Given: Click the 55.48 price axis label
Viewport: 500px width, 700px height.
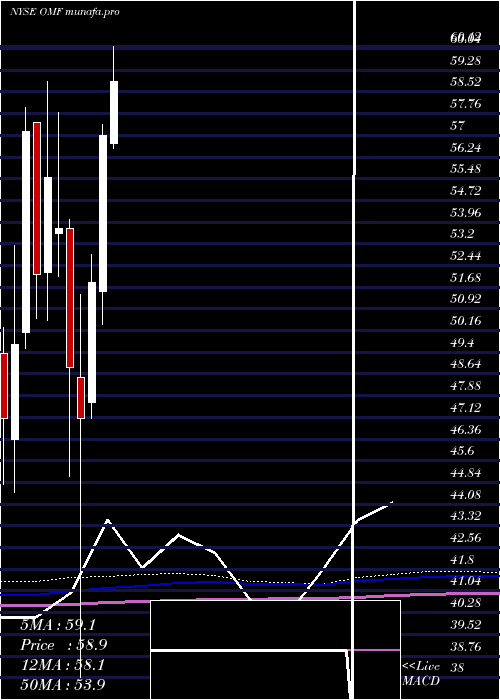Looking at the screenshot, I should click(x=465, y=169).
